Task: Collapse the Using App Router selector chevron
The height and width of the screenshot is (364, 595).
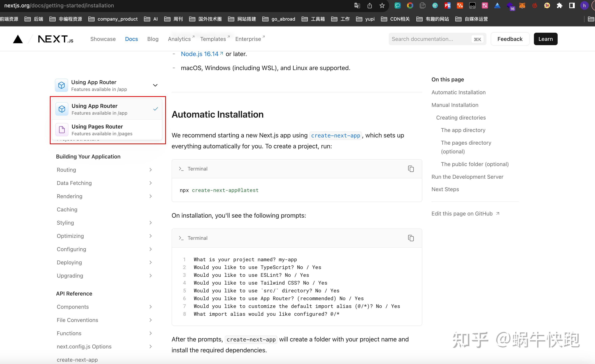Action: click(x=155, y=85)
